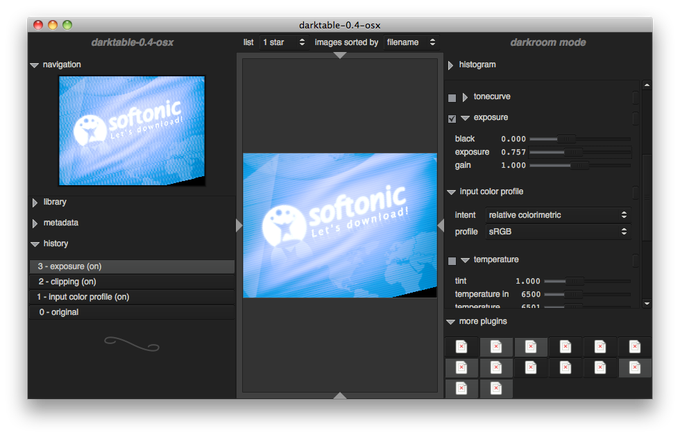Click the black level slider
This screenshot has height=437, width=680.
(x=580, y=139)
